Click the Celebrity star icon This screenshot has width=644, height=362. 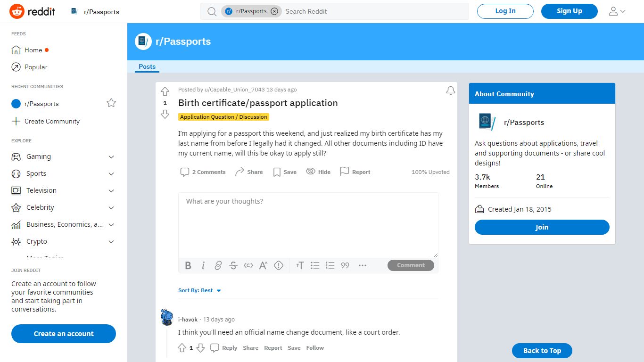[x=16, y=207]
